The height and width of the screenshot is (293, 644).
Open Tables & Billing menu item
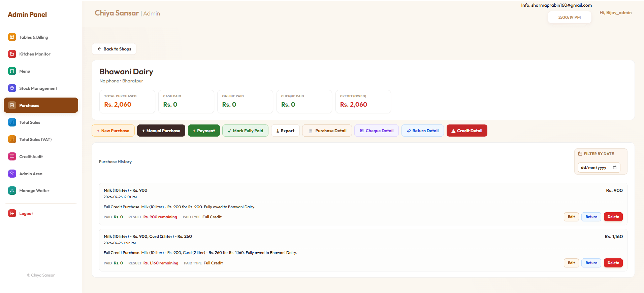click(x=41, y=37)
